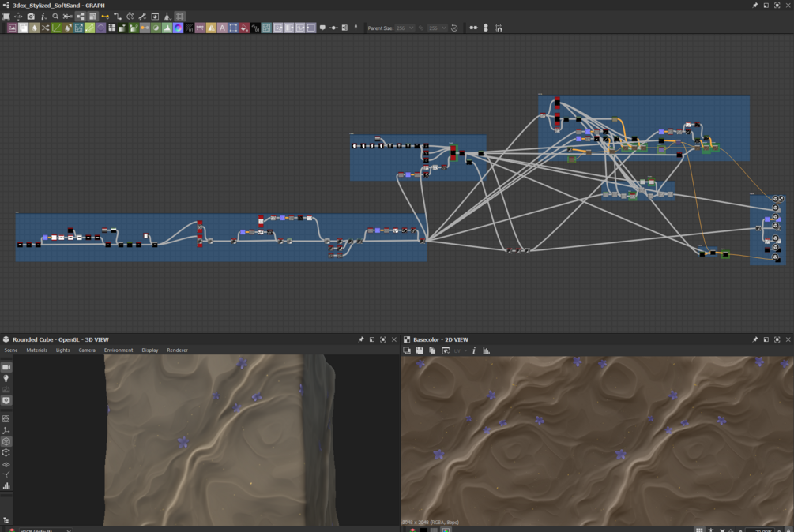The height and width of the screenshot is (532, 794).
Task: Add a comment speech bubble to graph
Action: pos(322,28)
